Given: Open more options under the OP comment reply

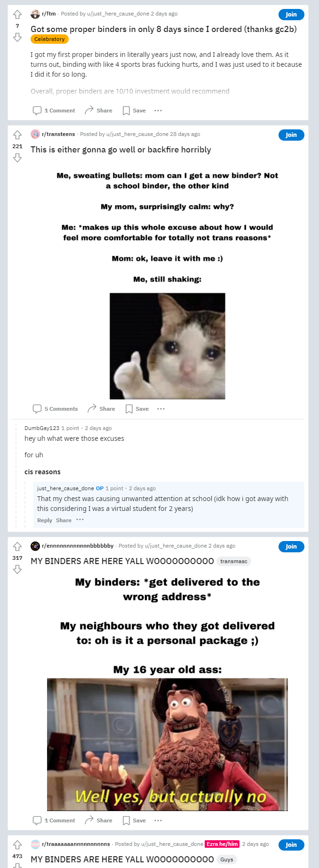Looking at the screenshot, I should coord(80,520).
